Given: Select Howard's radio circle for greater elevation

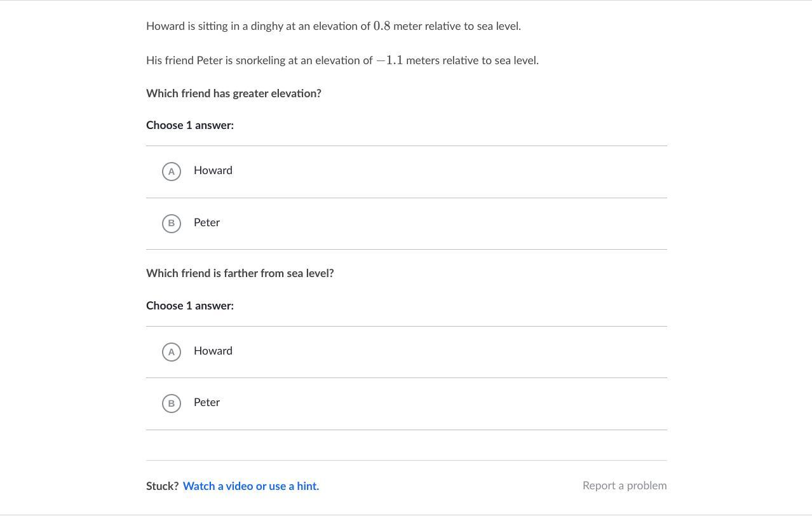Looking at the screenshot, I should [172, 172].
